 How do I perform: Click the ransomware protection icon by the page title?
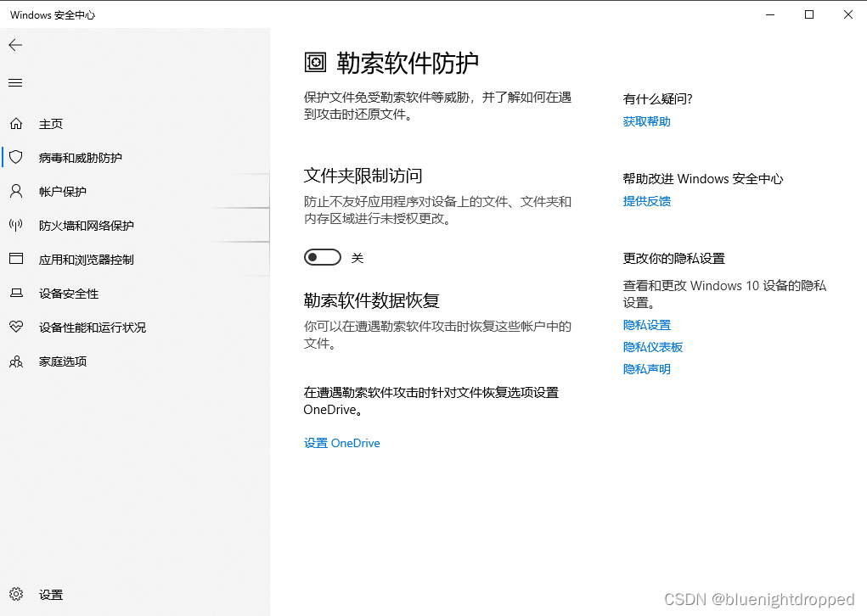pos(316,62)
